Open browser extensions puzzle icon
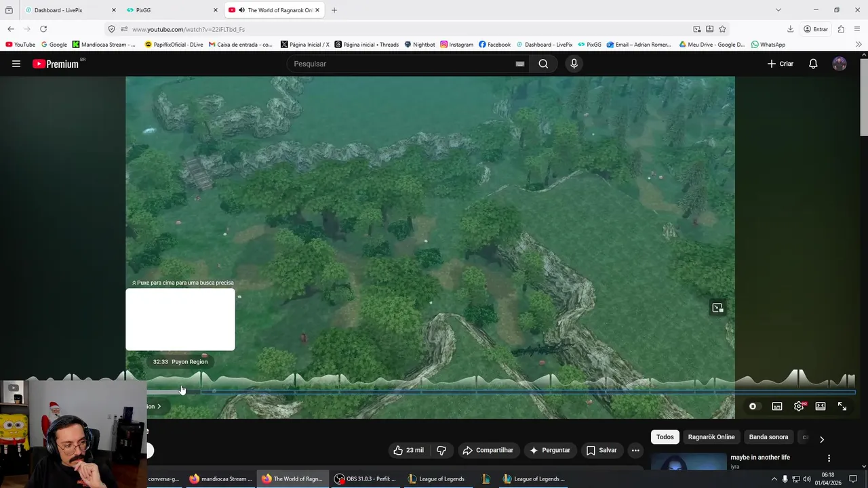The image size is (868, 488). click(841, 29)
